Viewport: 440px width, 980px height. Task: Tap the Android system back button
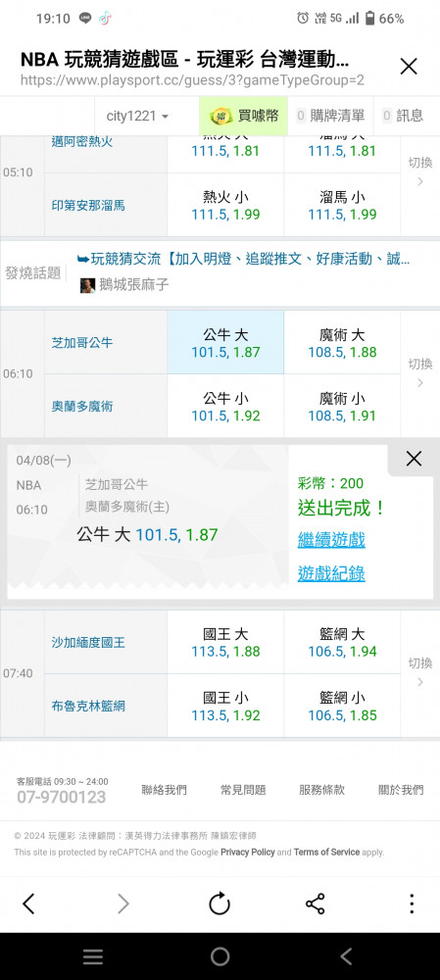(346, 956)
